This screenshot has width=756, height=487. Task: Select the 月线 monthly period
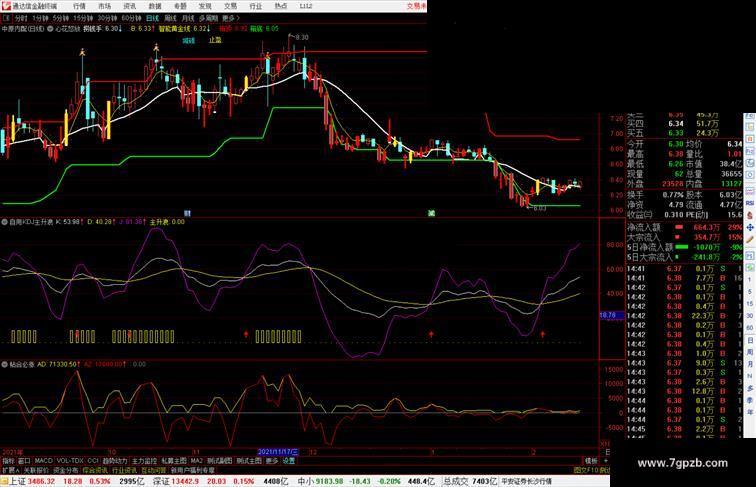(x=188, y=18)
